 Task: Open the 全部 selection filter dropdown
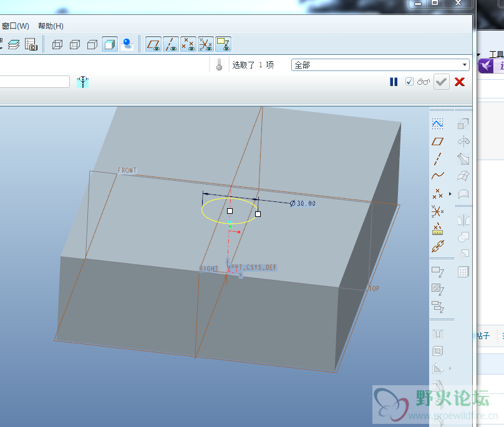pyautogui.click(x=380, y=65)
